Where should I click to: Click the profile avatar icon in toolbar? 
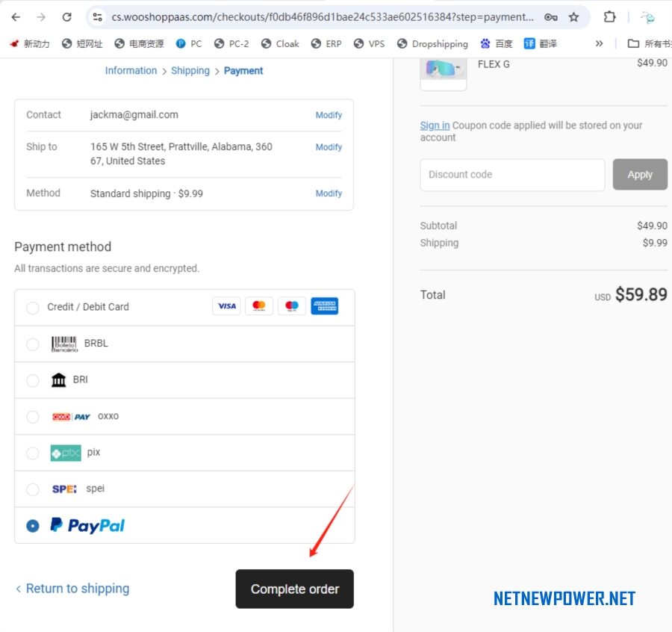click(647, 17)
